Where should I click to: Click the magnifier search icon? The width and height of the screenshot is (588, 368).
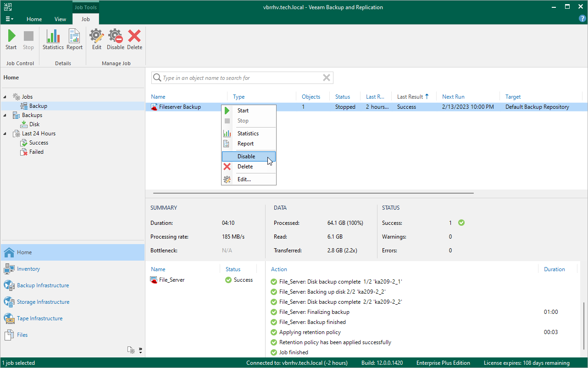tap(157, 78)
